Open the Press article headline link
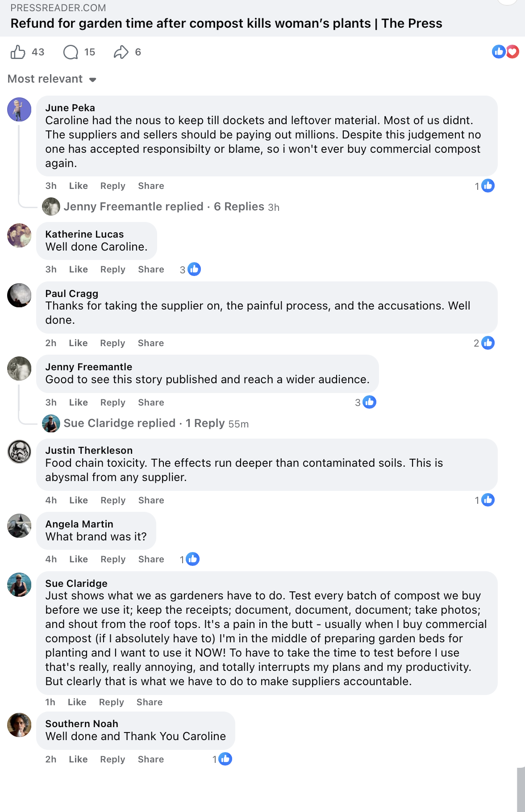525x812 pixels. click(226, 23)
